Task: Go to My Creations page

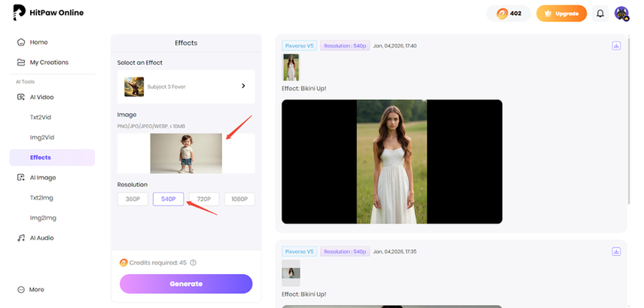Action: [x=48, y=63]
